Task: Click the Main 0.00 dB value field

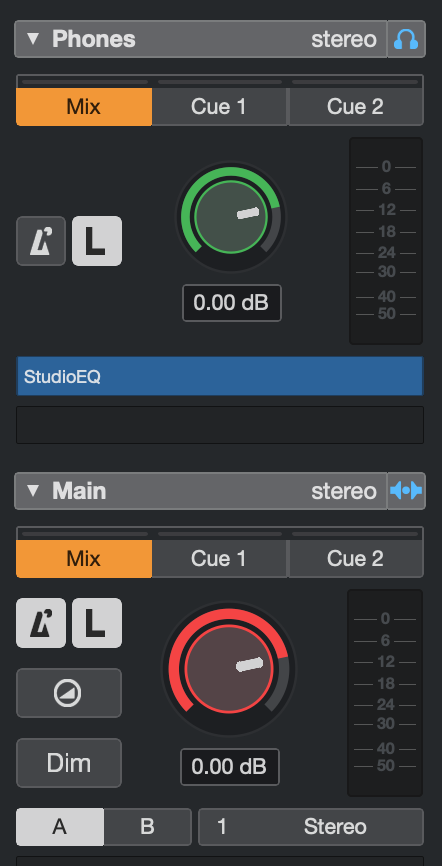Action: pyautogui.click(x=230, y=767)
